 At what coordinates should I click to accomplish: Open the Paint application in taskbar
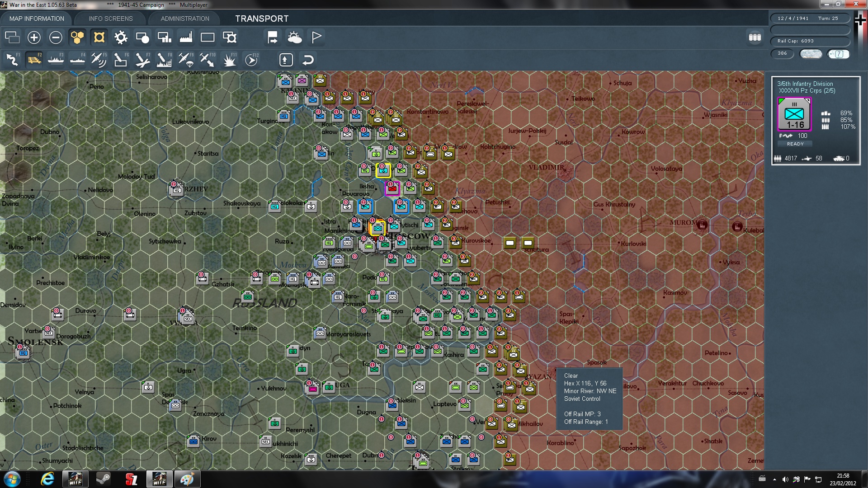(x=187, y=479)
